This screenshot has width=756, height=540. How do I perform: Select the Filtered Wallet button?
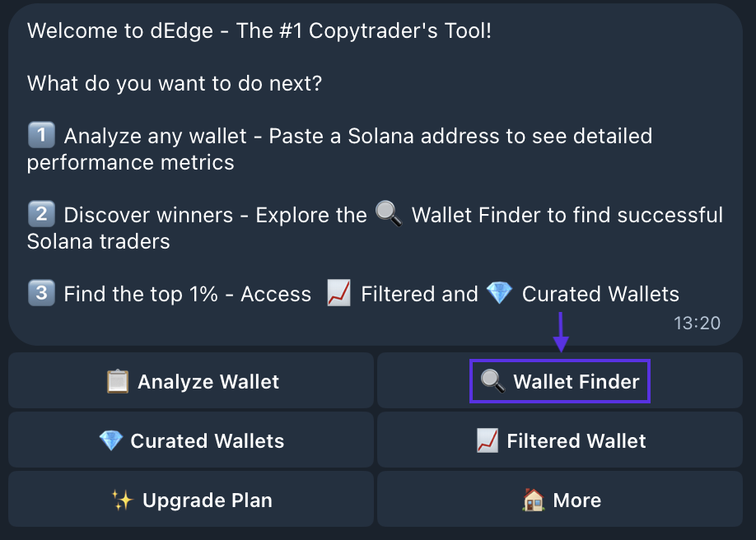(x=560, y=441)
